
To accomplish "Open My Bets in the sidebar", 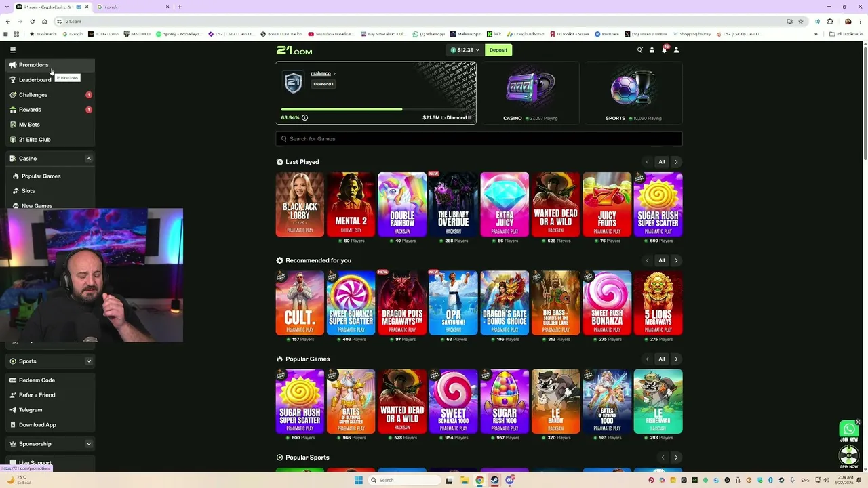I will pyautogui.click(x=50, y=125).
